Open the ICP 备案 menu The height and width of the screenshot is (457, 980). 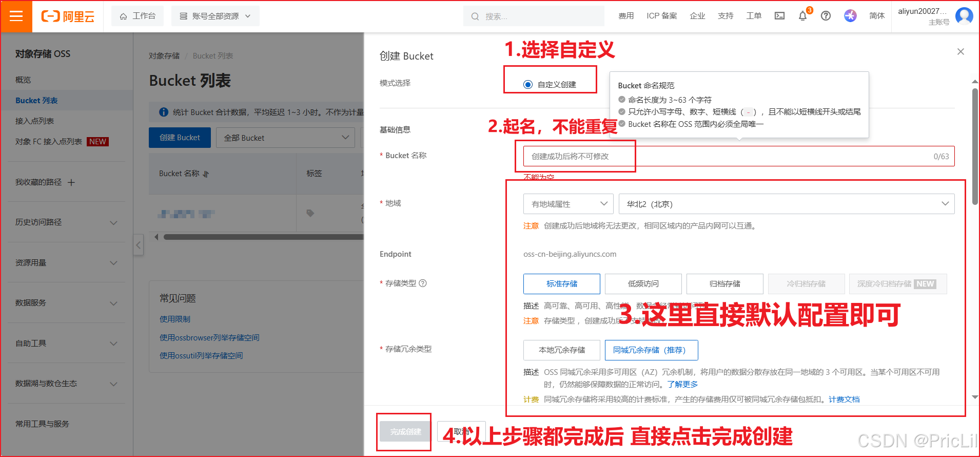coord(662,16)
